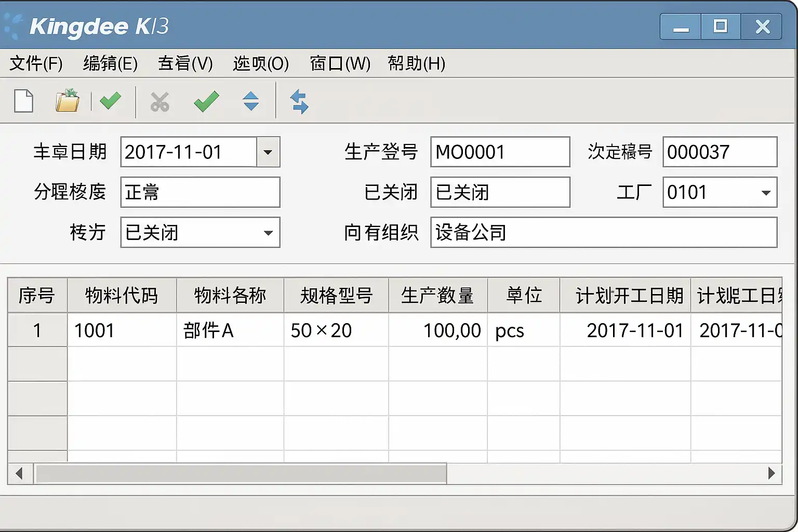Click the blue up-down triangles icon
This screenshot has height=532, width=798.
click(x=251, y=101)
